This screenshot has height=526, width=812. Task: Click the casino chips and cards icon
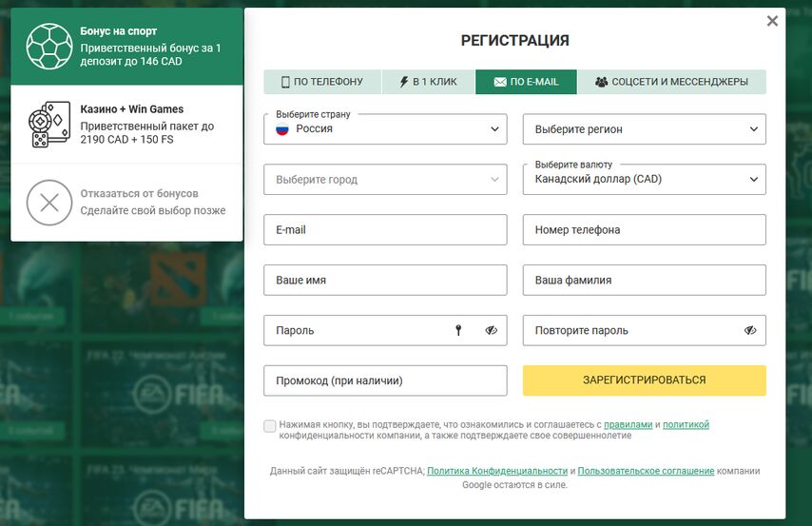49,125
